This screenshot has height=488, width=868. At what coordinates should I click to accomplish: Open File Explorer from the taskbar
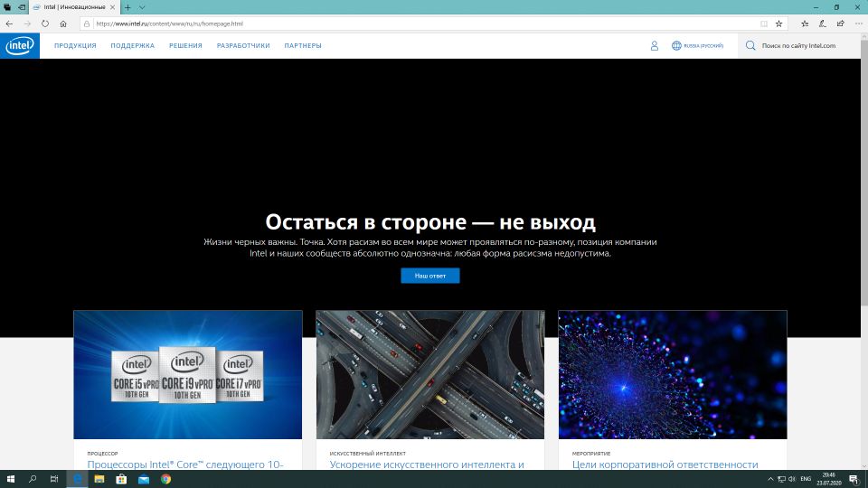(99, 479)
